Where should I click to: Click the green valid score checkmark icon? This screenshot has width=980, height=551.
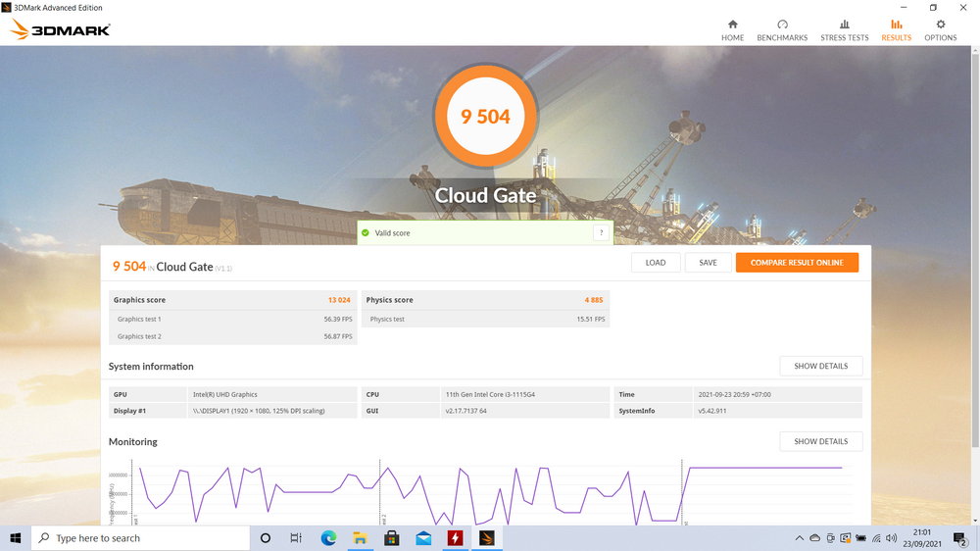point(366,232)
